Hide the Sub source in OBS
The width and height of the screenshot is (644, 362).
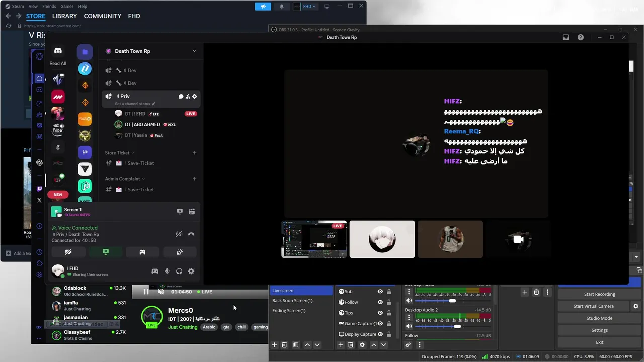[x=380, y=291]
